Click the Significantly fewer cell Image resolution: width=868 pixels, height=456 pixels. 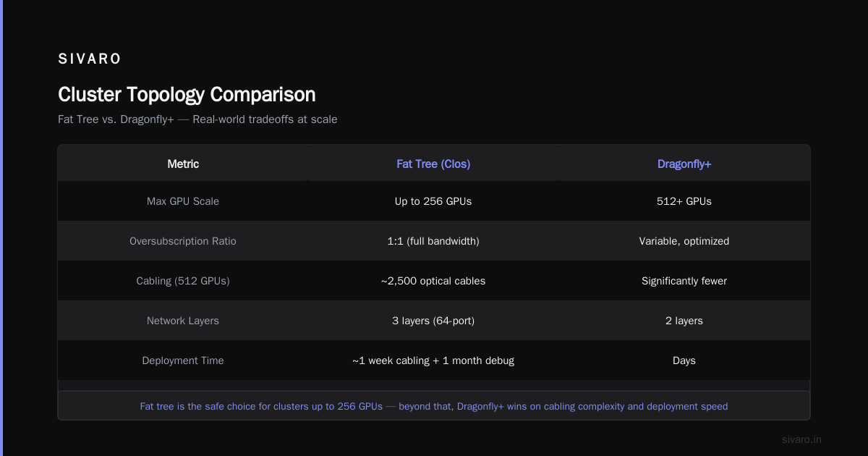[684, 281]
